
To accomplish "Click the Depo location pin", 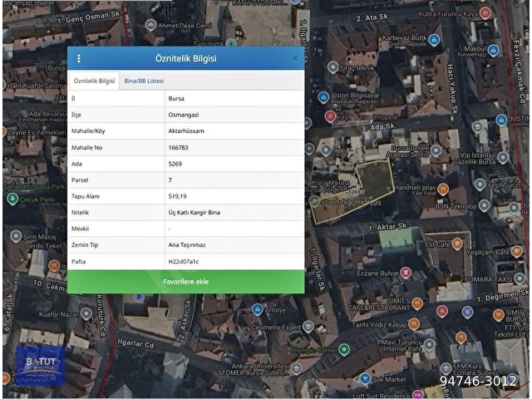I will coord(326,150).
